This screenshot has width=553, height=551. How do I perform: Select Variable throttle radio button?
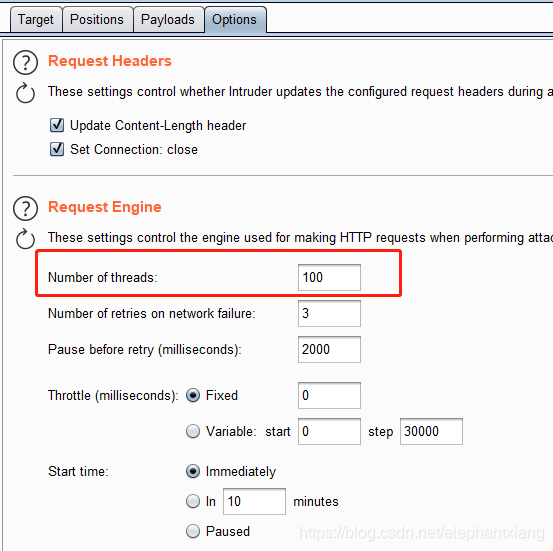[x=193, y=431]
